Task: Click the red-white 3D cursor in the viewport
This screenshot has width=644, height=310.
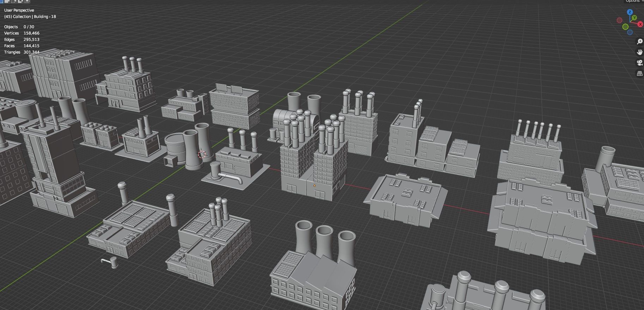Action: coord(202,155)
